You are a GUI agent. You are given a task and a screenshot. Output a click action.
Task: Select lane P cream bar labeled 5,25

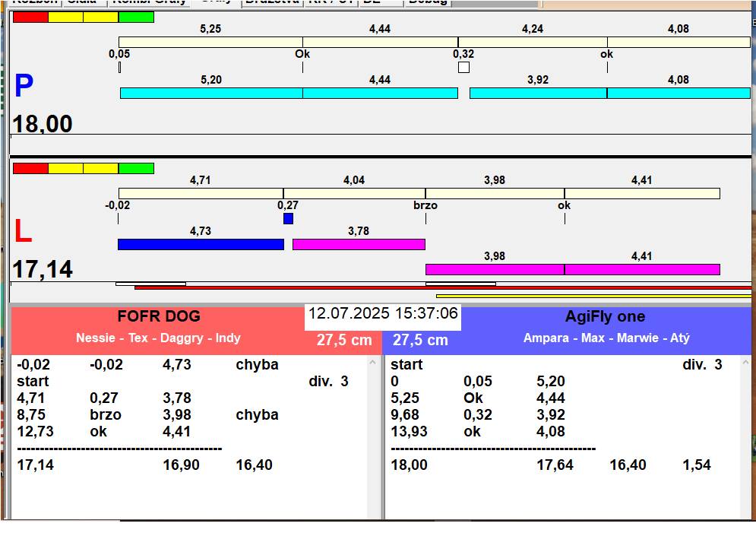210,42
